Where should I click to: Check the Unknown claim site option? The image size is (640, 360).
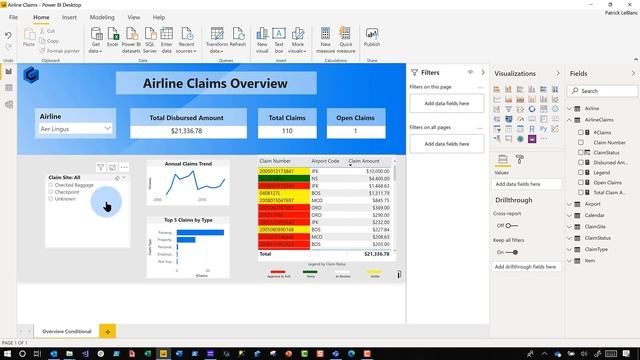click(x=51, y=199)
